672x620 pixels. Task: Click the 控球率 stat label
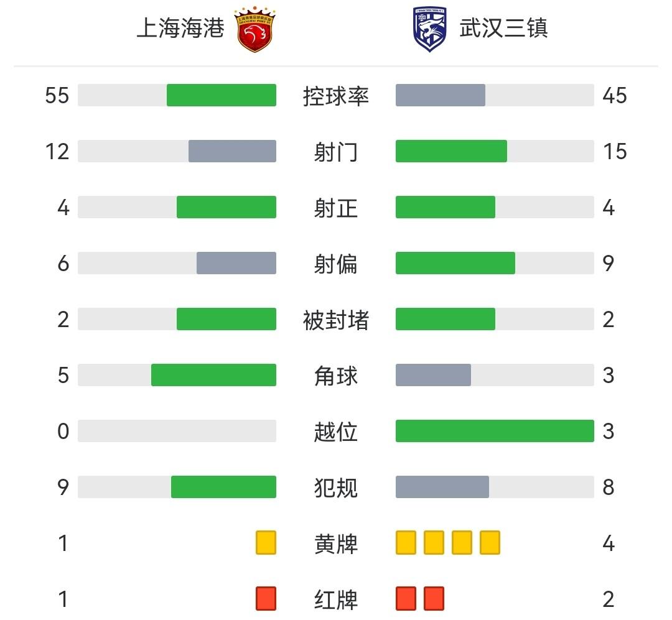pos(336,96)
